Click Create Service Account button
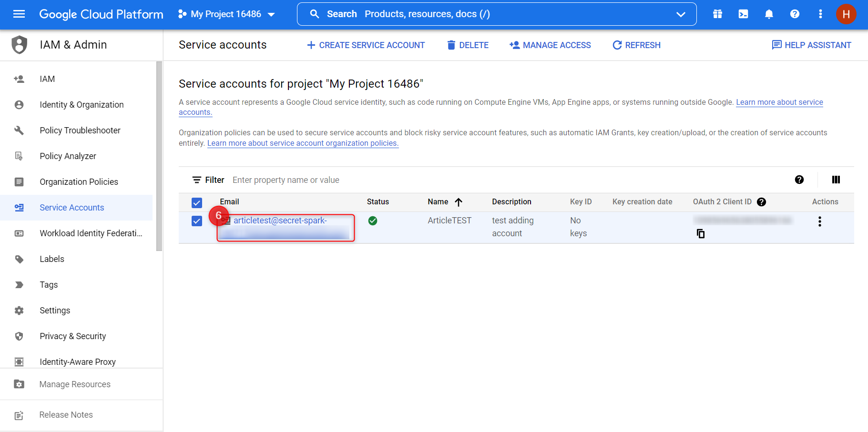Viewport: 868px width, 432px height. click(x=366, y=45)
